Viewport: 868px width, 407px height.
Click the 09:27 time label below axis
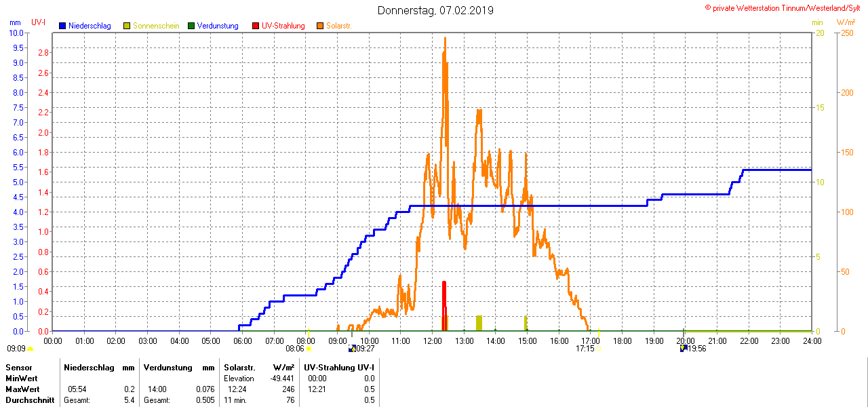(366, 349)
